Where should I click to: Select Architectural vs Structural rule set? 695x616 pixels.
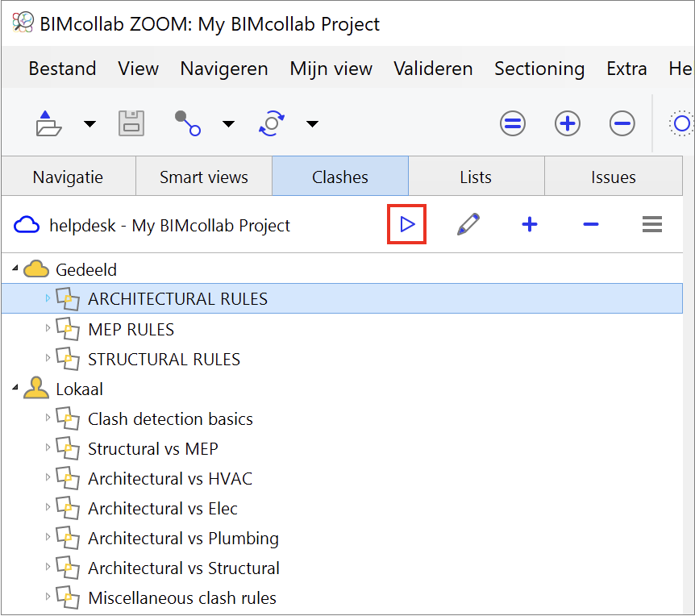(184, 568)
